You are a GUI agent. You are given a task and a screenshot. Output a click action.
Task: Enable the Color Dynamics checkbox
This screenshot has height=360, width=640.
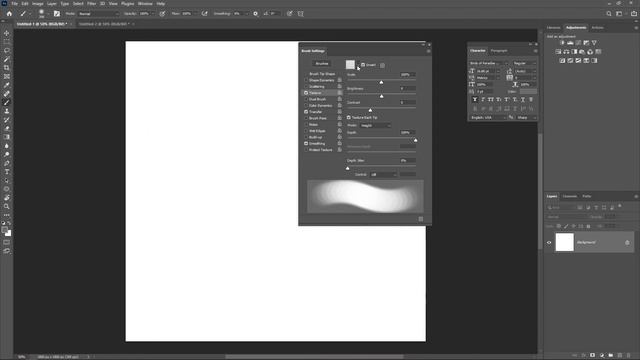coord(306,105)
